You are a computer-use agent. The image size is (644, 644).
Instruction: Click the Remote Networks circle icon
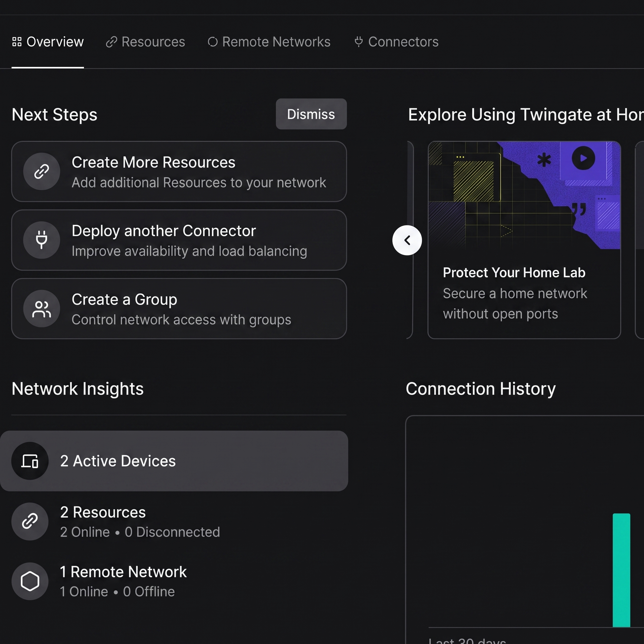[x=213, y=42]
